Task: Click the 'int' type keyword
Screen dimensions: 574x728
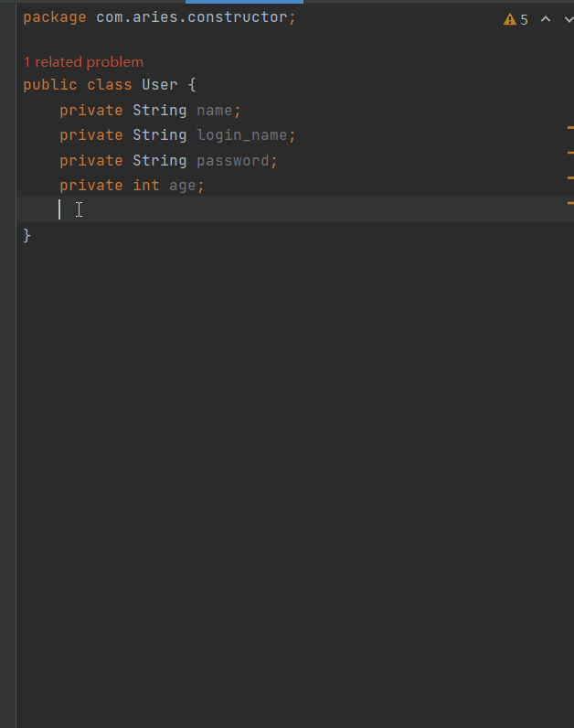Action: pyautogui.click(x=146, y=186)
